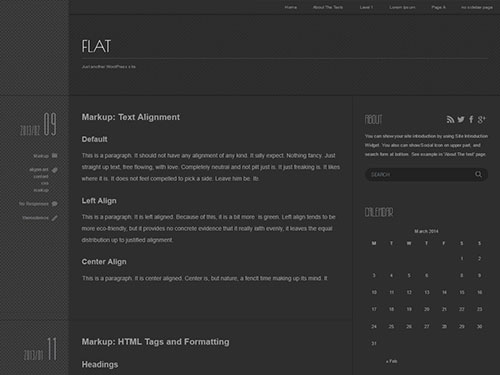Select calendar day 24

(x=374, y=326)
